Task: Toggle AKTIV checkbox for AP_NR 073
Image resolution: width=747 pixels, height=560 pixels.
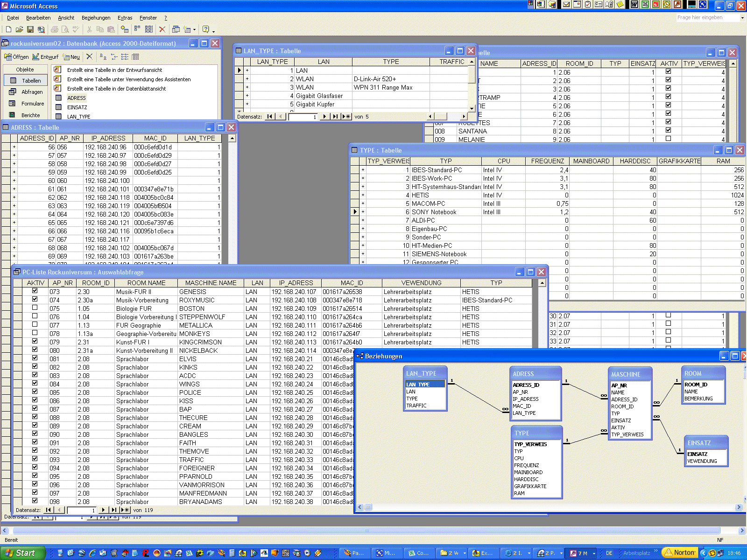Action: [x=35, y=291]
